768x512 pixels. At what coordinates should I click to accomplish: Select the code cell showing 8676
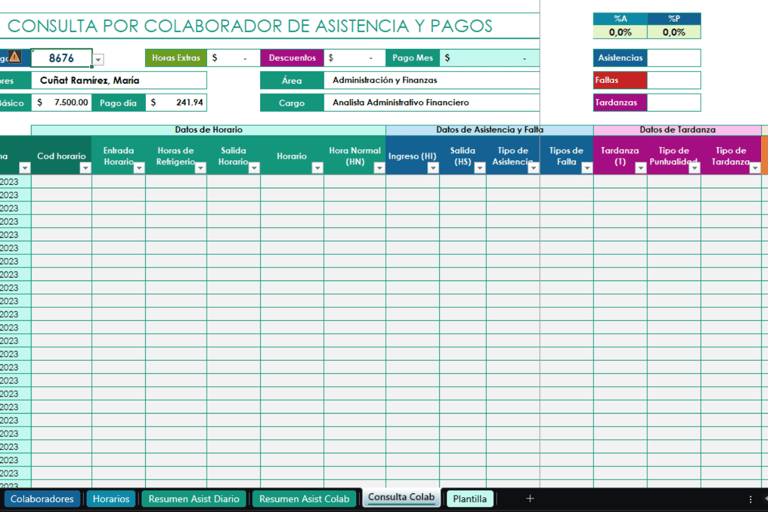pos(61,58)
